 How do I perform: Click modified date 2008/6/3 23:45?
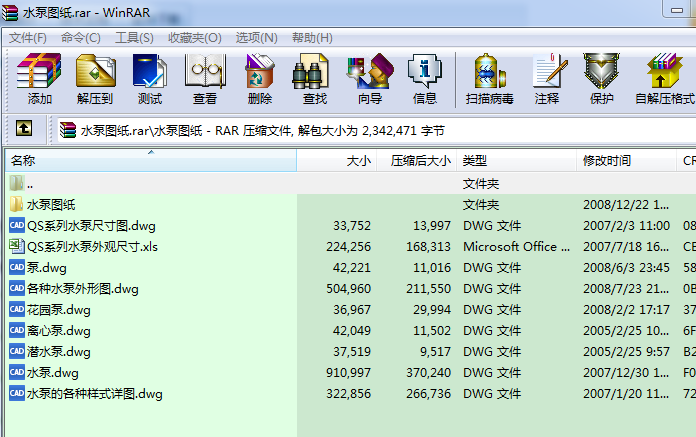point(626,268)
